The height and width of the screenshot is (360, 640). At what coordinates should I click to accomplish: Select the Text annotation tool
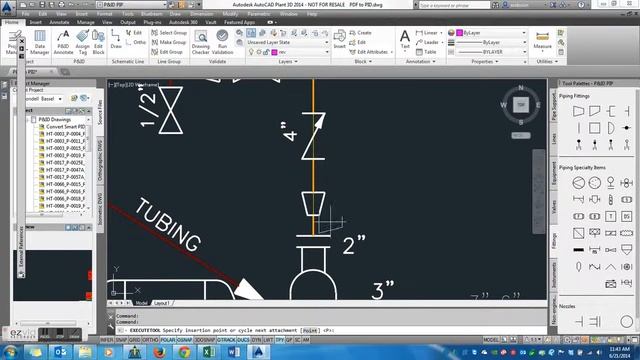click(x=405, y=40)
